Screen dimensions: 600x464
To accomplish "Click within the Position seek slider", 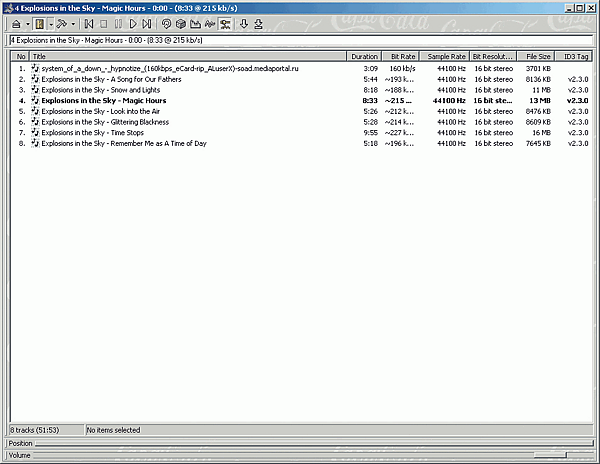I will point(314,443).
